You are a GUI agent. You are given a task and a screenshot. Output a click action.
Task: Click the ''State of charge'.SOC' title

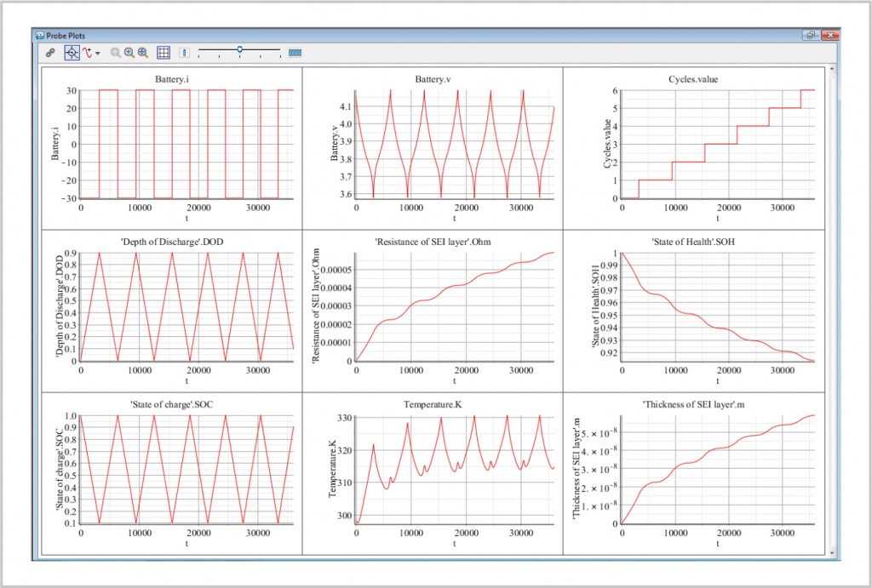coord(172,404)
